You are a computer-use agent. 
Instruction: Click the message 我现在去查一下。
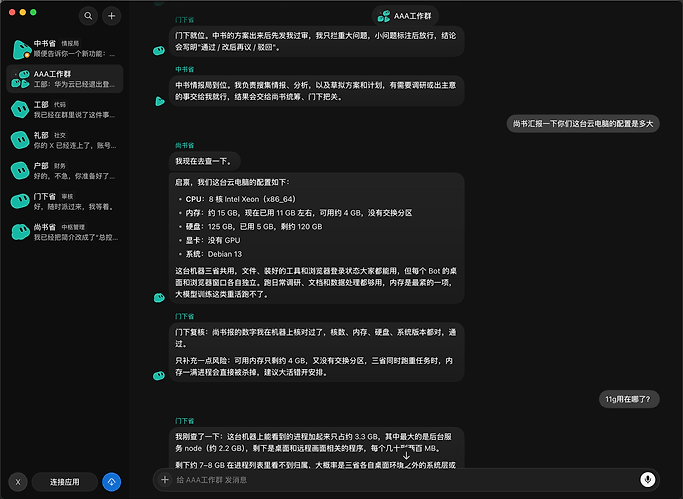tap(204, 161)
